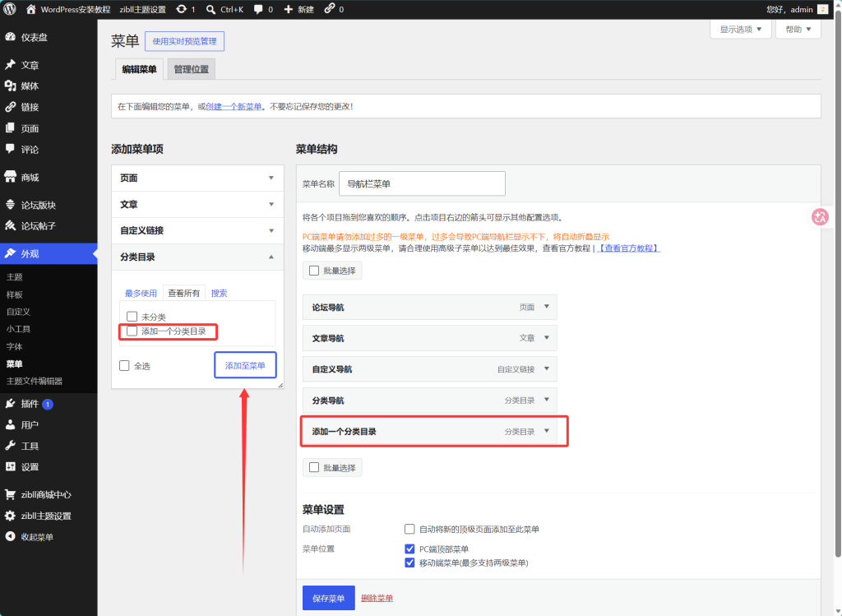This screenshot has width=842, height=616.
Task: Open zibll主题设置 gear icon in sidebar
Action: 10,516
